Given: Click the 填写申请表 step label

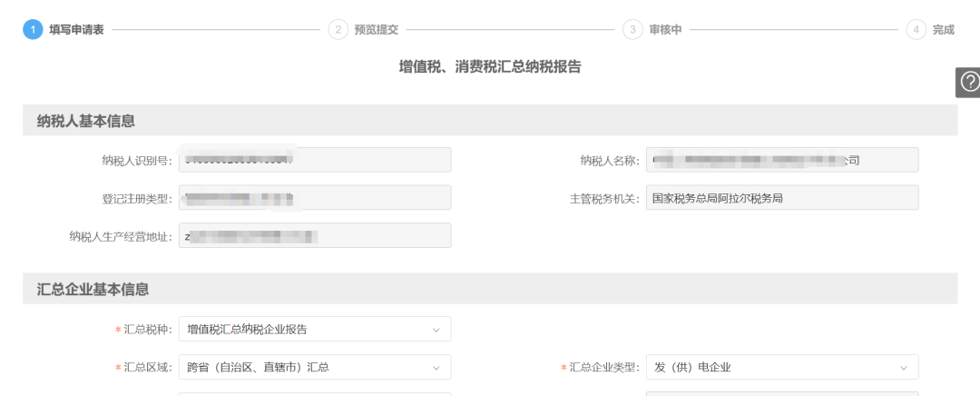Looking at the screenshot, I should (x=77, y=29).
